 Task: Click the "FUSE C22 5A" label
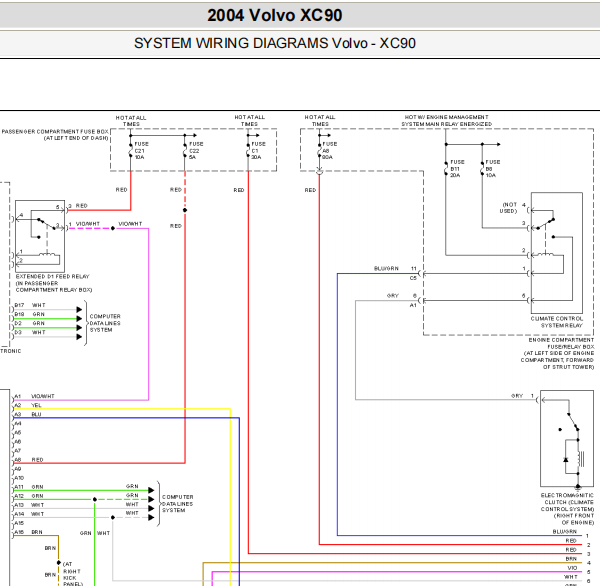pos(196,150)
